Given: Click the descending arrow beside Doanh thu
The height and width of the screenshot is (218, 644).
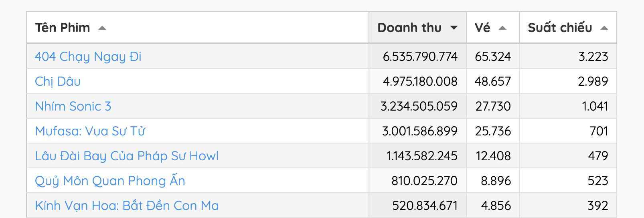Looking at the screenshot, I should [454, 28].
